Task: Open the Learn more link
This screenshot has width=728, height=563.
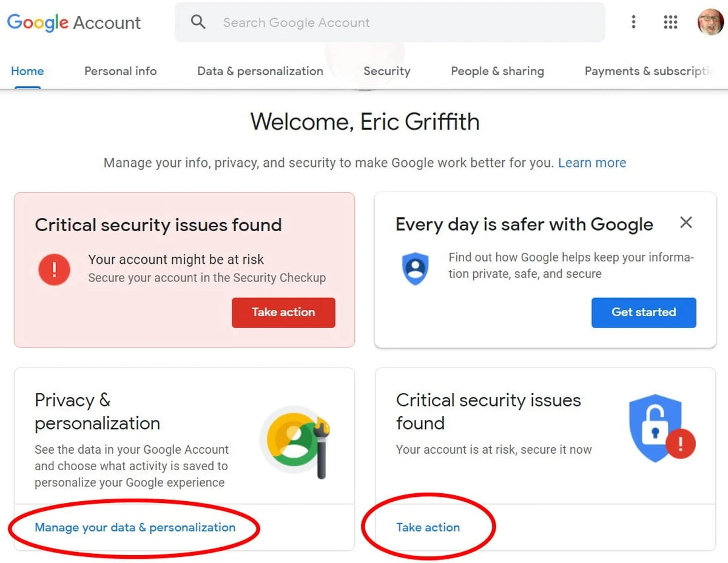Action: pyautogui.click(x=592, y=163)
